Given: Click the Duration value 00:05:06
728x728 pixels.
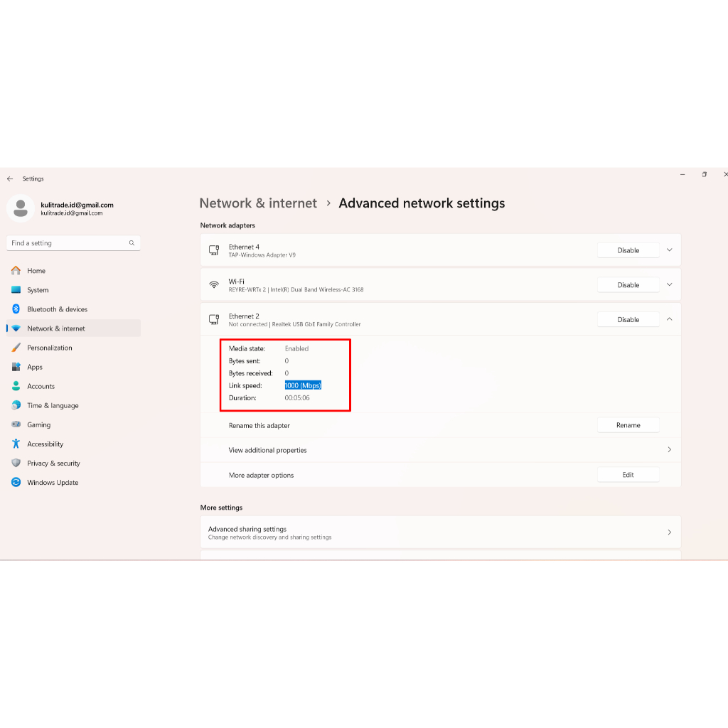Looking at the screenshot, I should coord(297,398).
